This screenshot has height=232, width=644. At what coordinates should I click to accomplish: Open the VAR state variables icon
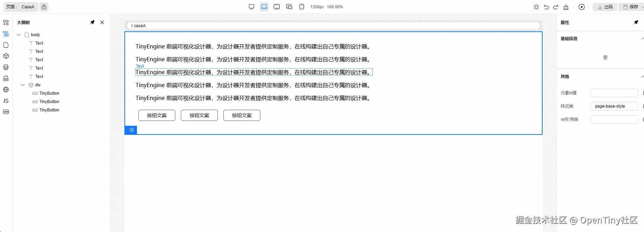(6, 112)
